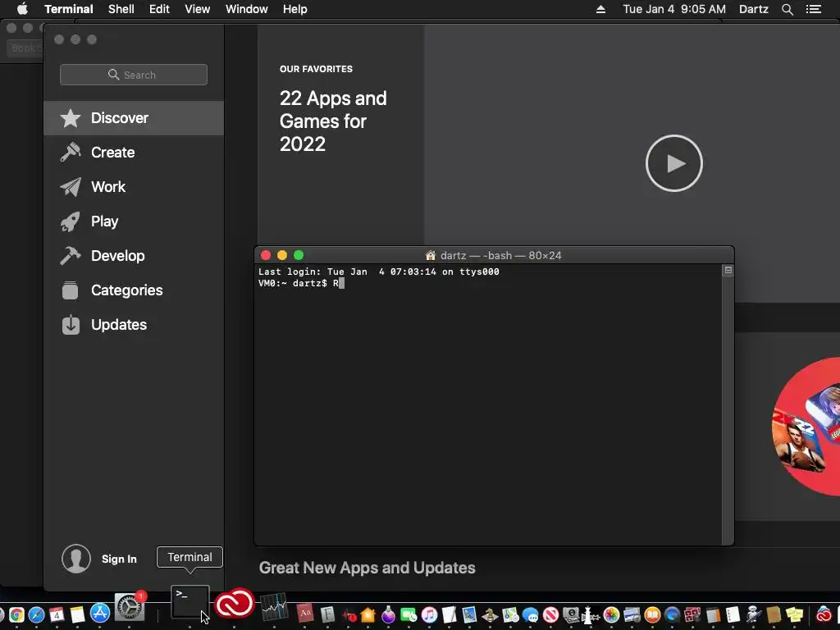Open Spotlight search from the menu bar
The image size is (840, 630).
coord(787,9)
